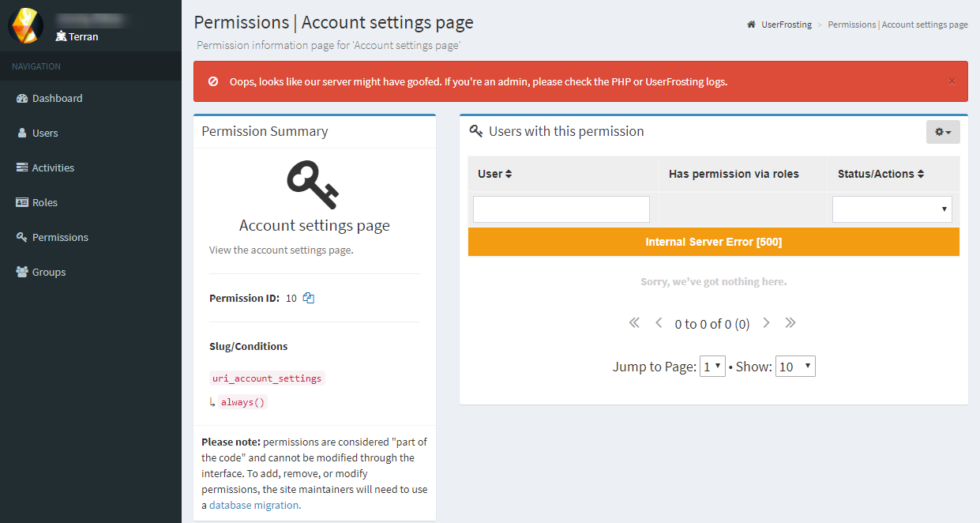Open the Groups sidebar item
Screen dimensions: 980x523
pos(48,273)
